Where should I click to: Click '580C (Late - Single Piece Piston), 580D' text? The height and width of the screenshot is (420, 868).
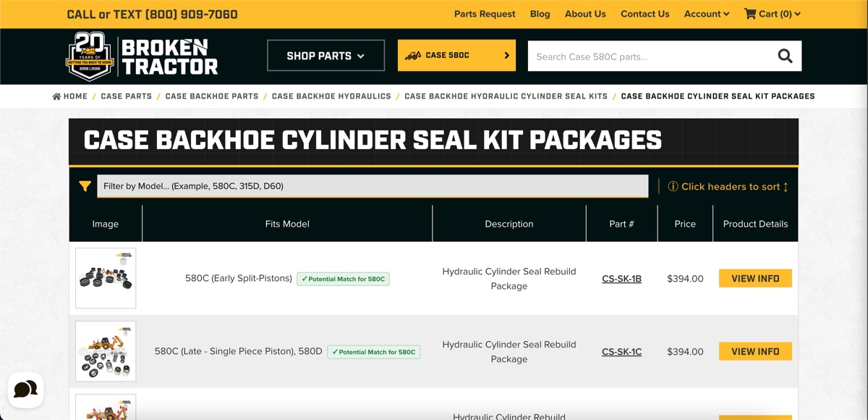(239, 351)
